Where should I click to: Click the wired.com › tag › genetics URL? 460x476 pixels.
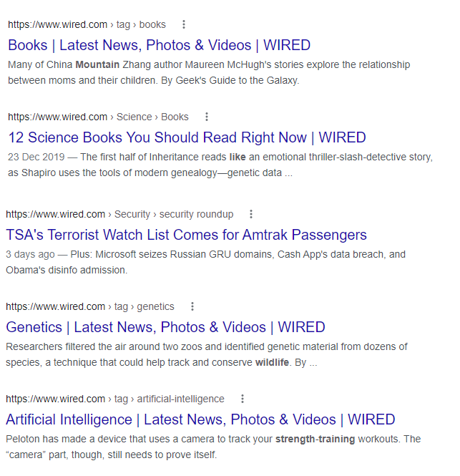coord(90,306)
